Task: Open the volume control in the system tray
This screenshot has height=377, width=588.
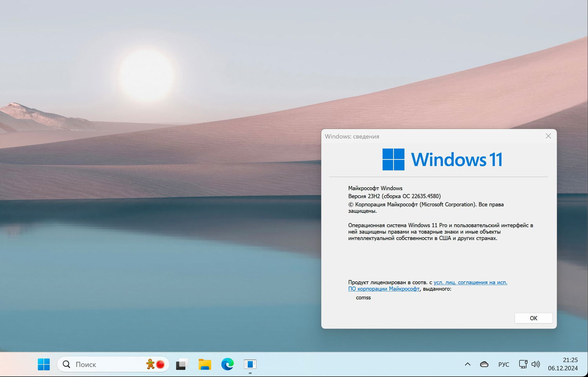Action: pyautogui.click(x=535, y=364)
